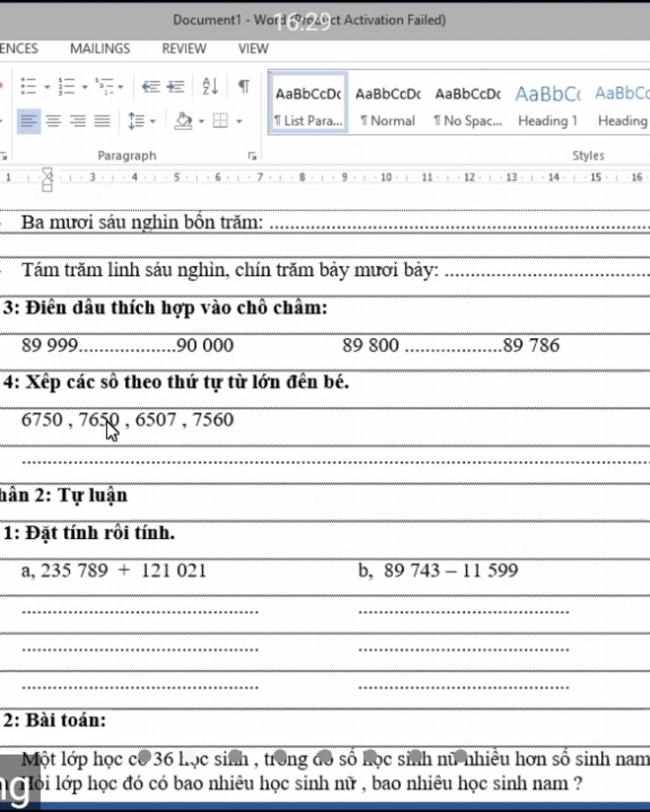Screen dimensions: 650x812
Task: Align text left
Action: click(28, 121)
